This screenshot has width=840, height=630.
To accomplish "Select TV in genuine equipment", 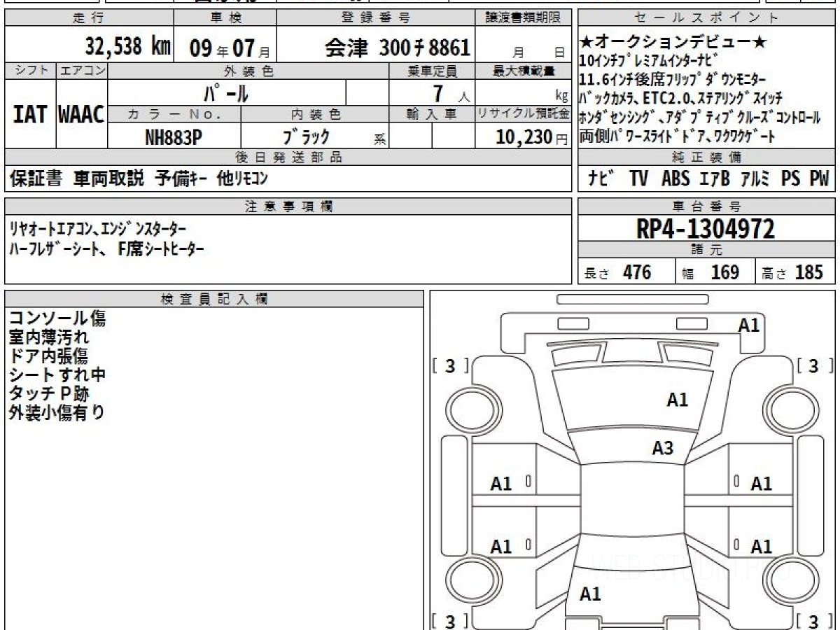I will coord(638,179).
